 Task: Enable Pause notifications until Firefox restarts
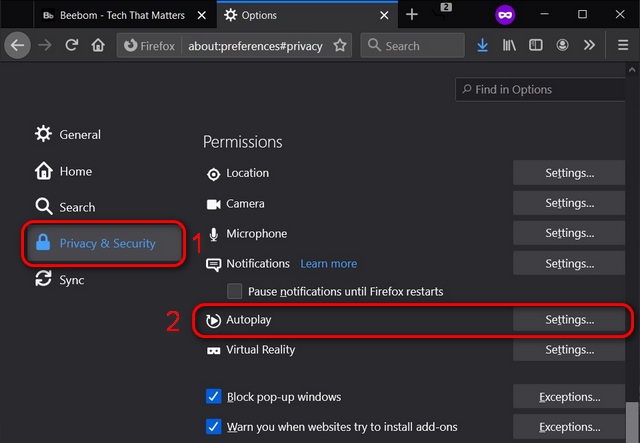pos(235,291)
